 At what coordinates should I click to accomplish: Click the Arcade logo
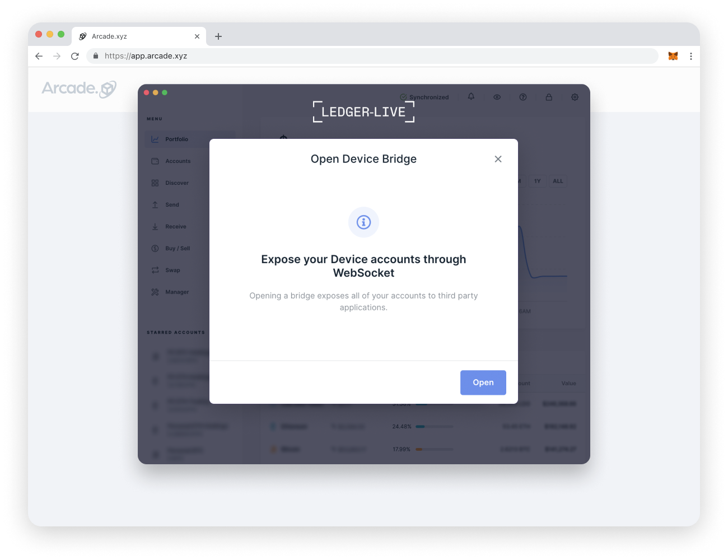point(79,88)
